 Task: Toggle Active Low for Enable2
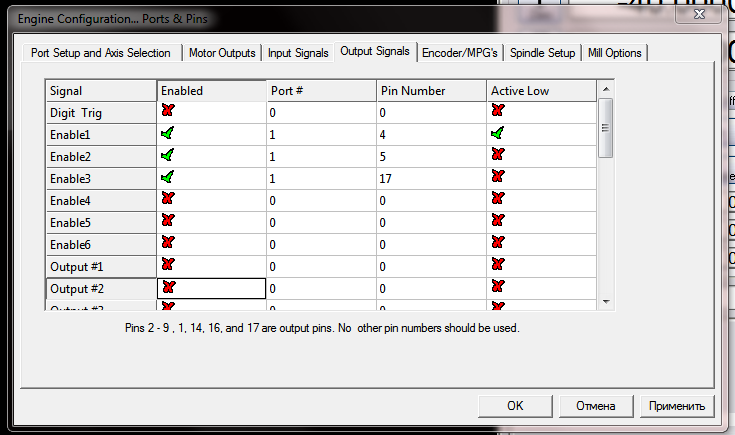[x=498, y=154]
